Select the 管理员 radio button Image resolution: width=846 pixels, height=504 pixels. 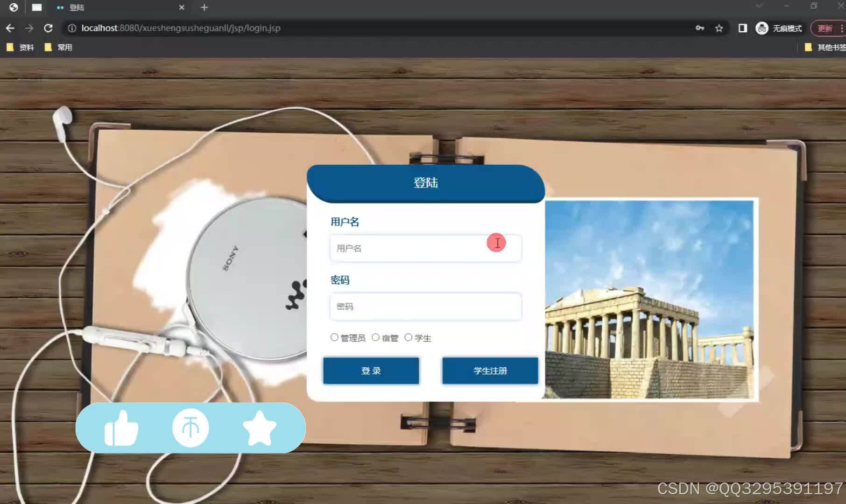(334, 337)
